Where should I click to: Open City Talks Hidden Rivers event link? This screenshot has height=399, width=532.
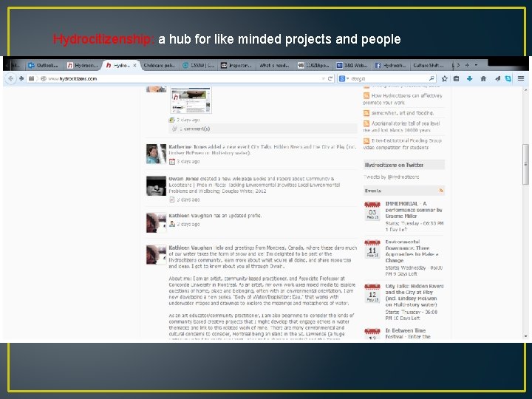[x=415, y=295]
